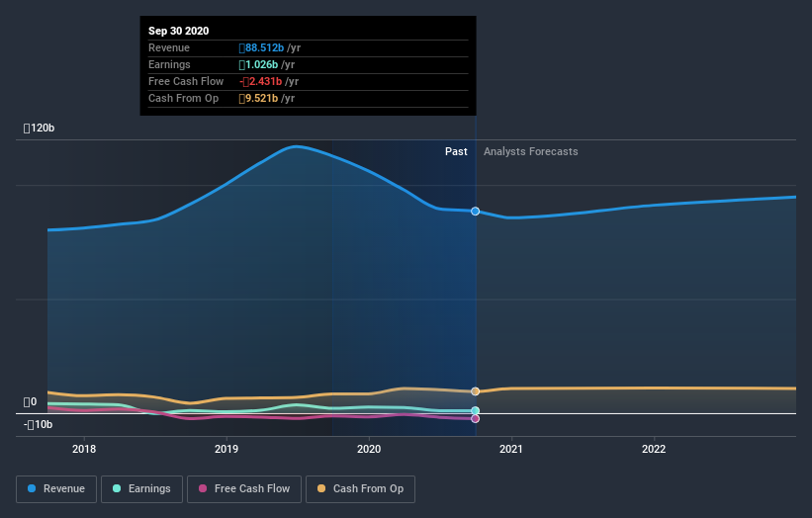Click the Earnings row label in tooltip
The width and height of the screenshot is (812, 518).
tap(169, 64)
